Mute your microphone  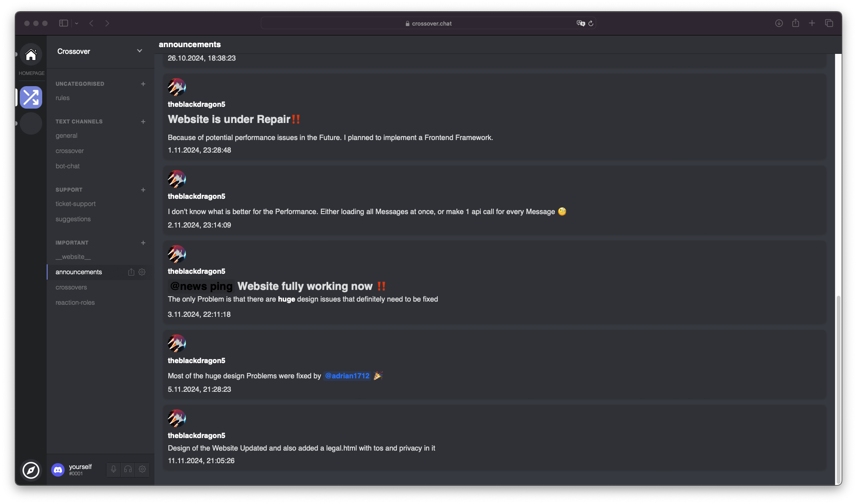click(x=113, y=469)
